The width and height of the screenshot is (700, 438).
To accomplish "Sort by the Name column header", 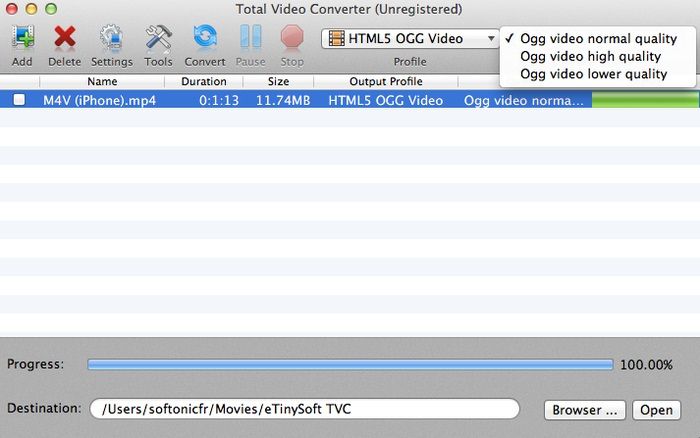I will point(102,81).
